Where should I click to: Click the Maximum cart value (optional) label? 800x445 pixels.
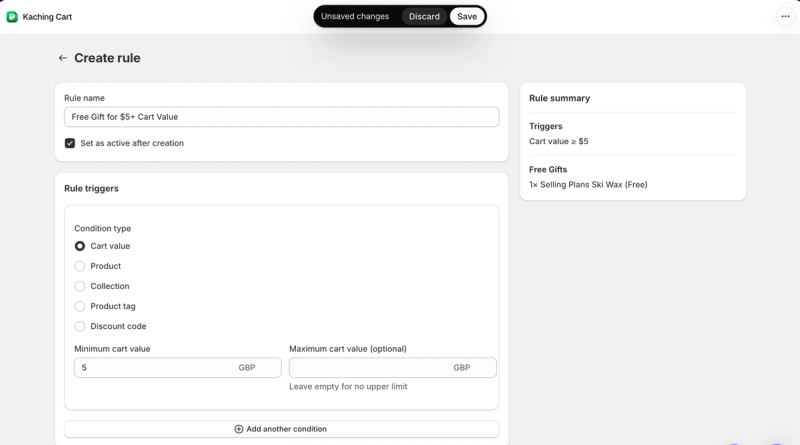coord(348,349)
